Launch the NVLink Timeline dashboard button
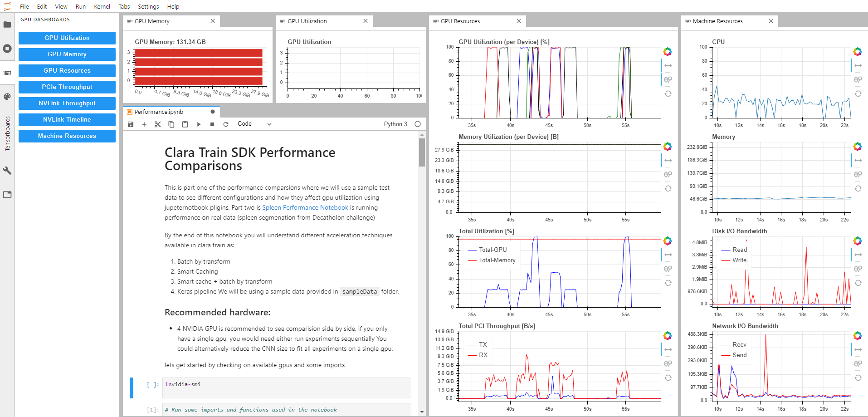The height and width of the screenshot is (417, 868). pyautogui.click(x=67, y=120)
